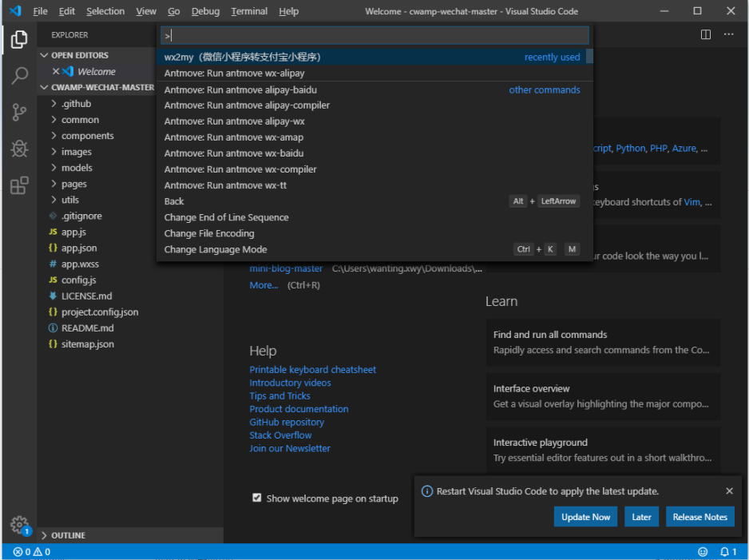Close the Welcome editor with X icon

click(x=56, y=71)
